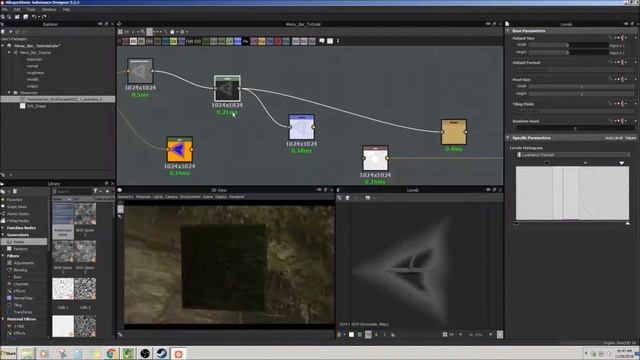Open the Luminance Channel dropdown
This screenshot has height=360, width=640.
click(573, 155)
